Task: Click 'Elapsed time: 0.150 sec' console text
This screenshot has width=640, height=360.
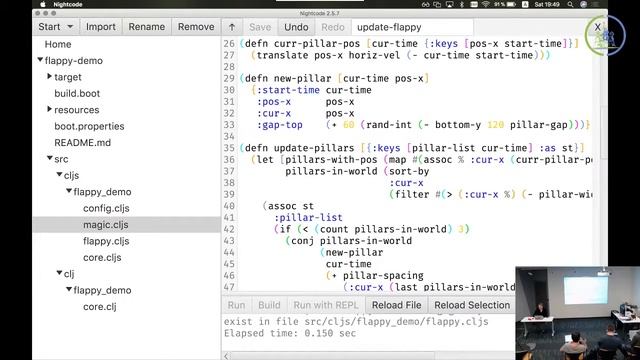Action: click(x=290, y=333)
